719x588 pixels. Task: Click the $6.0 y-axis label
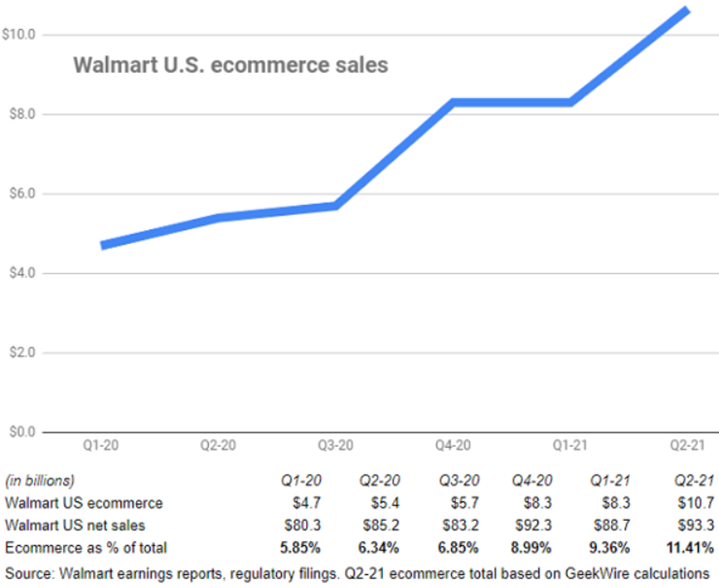tap(19, 194)
